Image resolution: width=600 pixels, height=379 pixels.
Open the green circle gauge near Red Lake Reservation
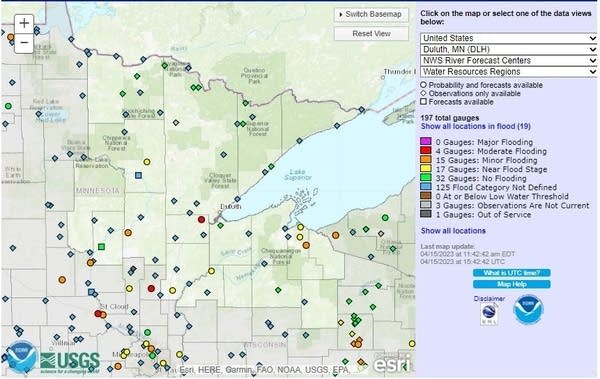coord(8,106)
